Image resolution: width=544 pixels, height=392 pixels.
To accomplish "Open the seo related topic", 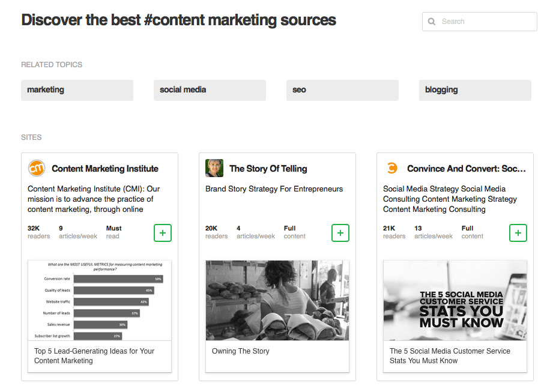I will coord(342,90).
